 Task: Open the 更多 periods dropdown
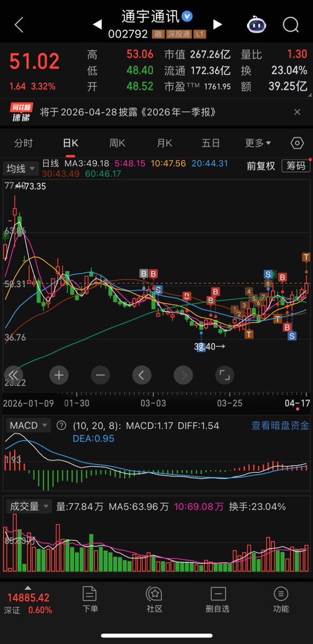pyautogui.click(x=258, y=143)
